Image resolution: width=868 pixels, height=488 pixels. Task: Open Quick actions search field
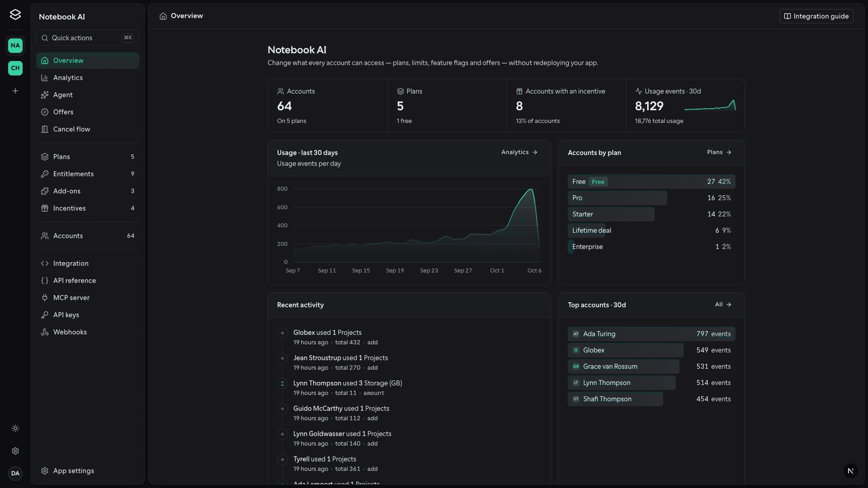[88, 38]
